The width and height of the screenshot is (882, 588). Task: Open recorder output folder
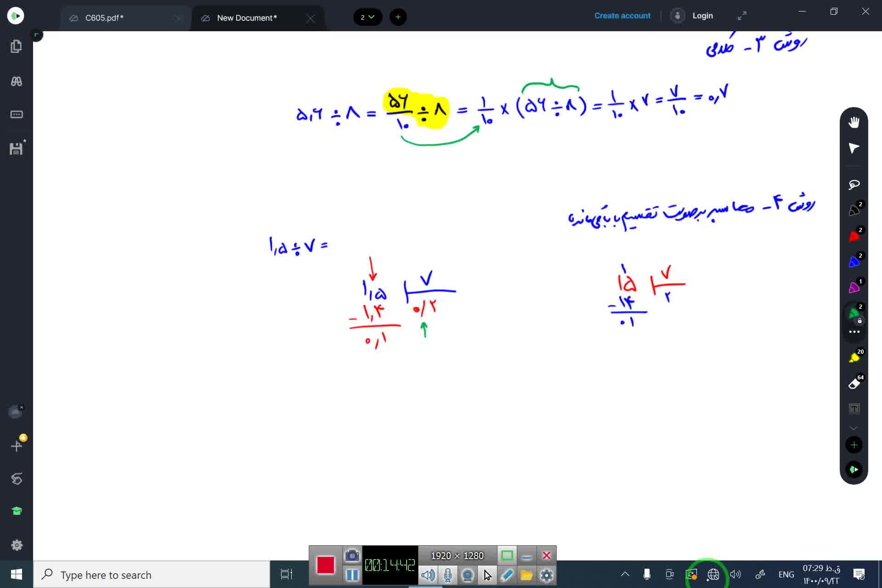tap(527, 575)
